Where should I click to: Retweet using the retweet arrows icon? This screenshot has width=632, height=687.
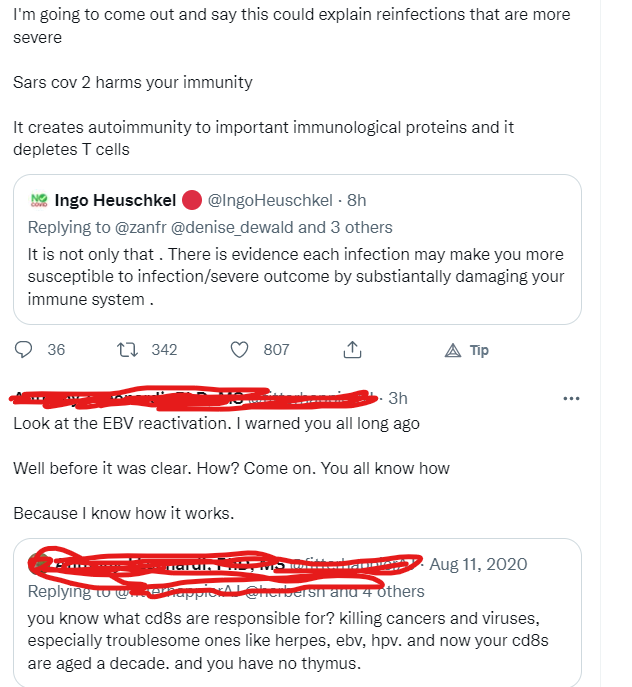click(127, 349)
